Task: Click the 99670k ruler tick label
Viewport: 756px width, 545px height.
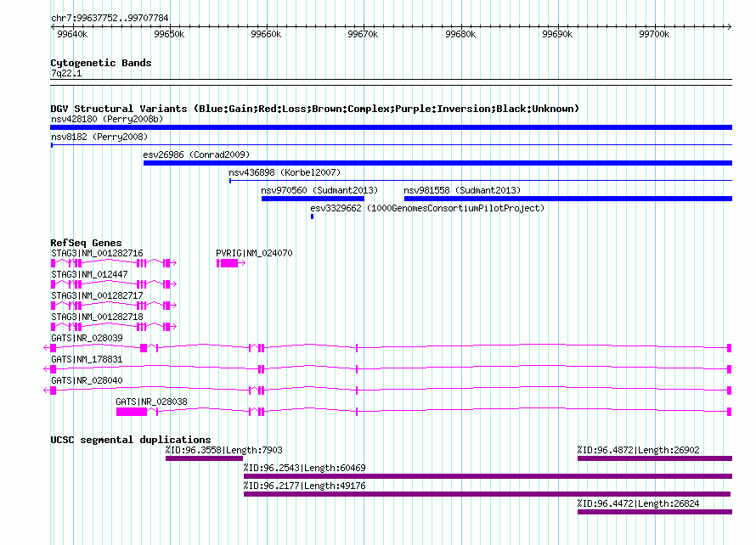Action: tap(363, 34)
